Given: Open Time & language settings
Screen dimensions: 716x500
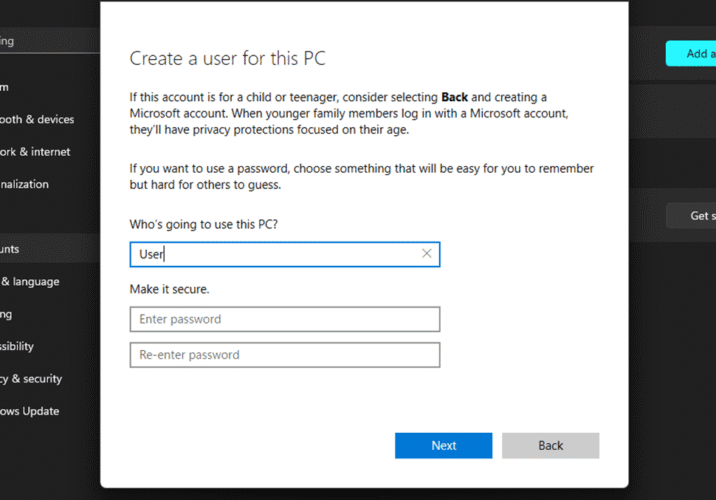Looking at the screenshot, I should [30, 282].
